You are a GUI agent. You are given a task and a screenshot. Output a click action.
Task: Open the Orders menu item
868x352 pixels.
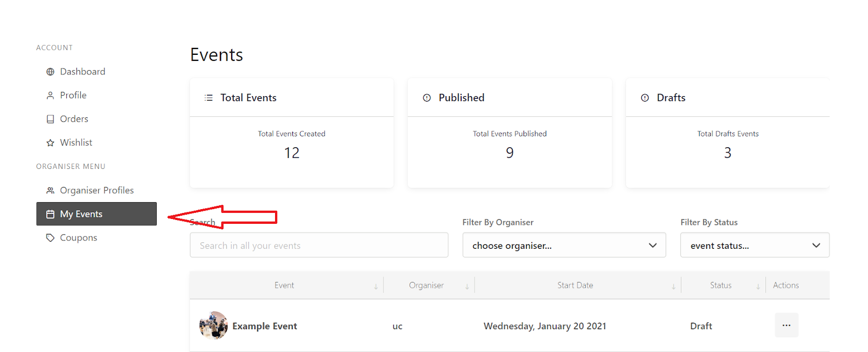pos(74,119)
